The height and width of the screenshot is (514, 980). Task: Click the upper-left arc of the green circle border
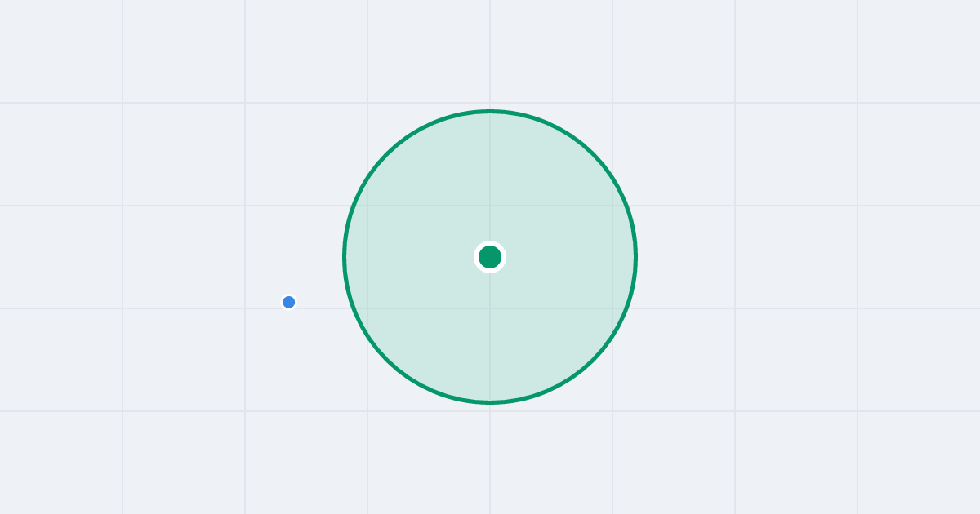tap(387, 154)
